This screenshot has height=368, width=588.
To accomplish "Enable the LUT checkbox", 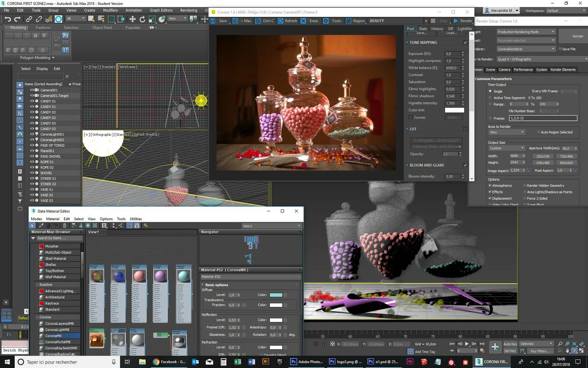I will click(465, 129).
